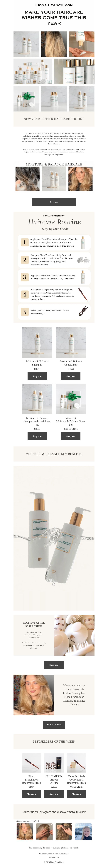The width and height of the screenshot is (108, 868).
Task: Open the Instagram photo of the woman outdoors in snow
Action: tap(83, 832)
